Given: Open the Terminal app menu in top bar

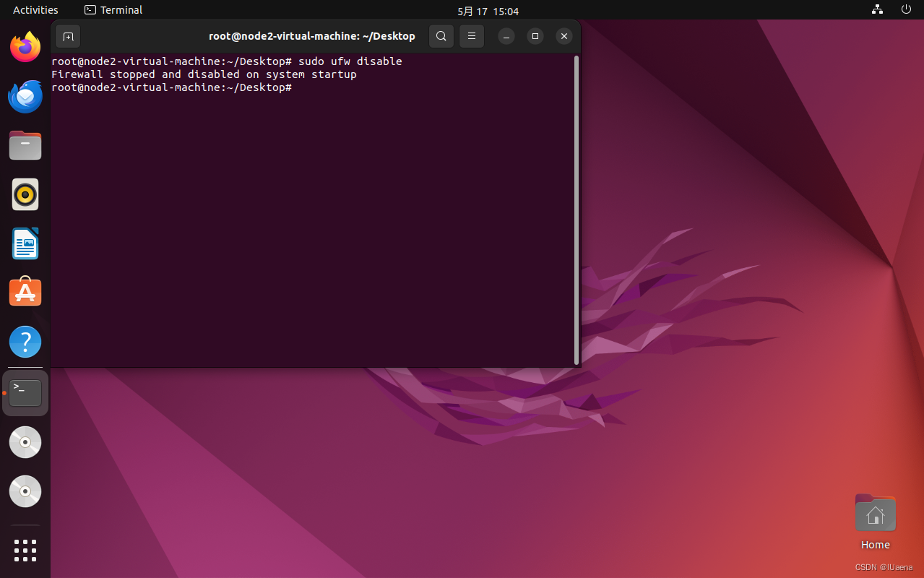Looking at the screenshot, I should point(113,10).
